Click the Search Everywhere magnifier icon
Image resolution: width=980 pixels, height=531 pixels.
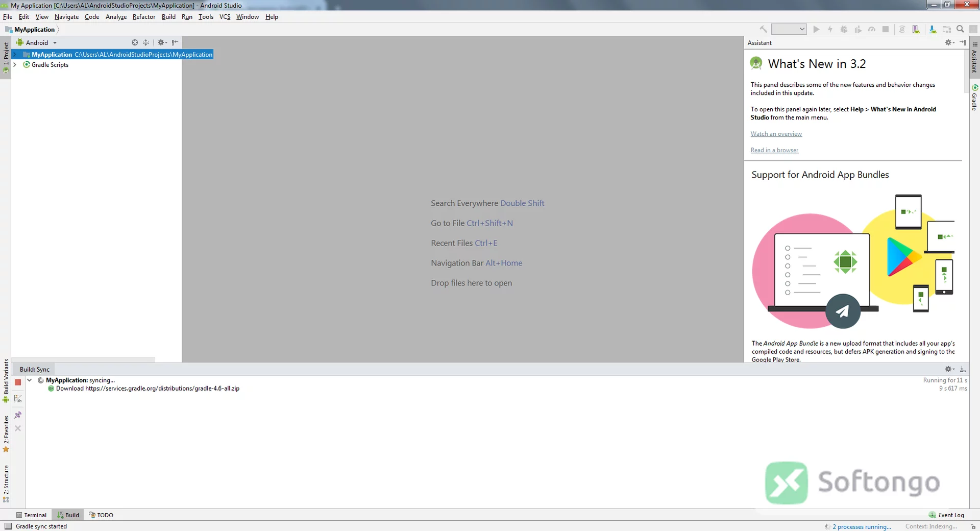960,29
